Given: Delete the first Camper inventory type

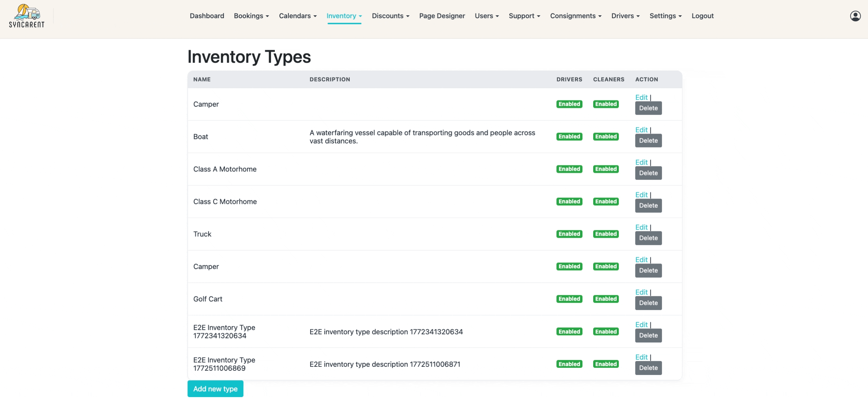Looking at the screenshot, I should 648,108.
